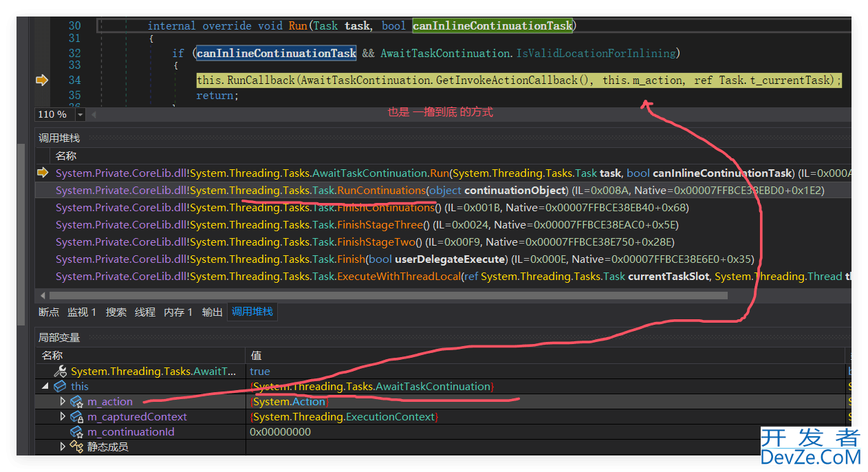Click the {System.Threading.ExecutionContext} value cell

344,417
